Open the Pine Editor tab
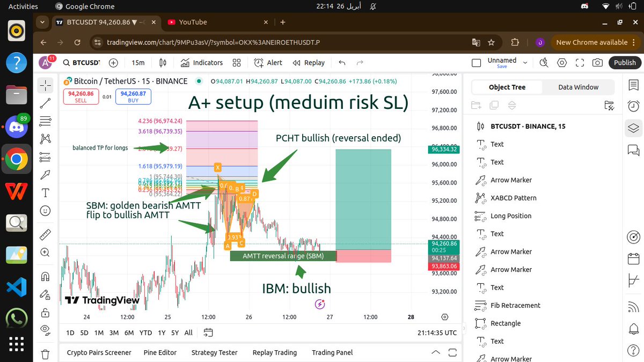The height and width of the screenshot is (362, 644). point(160,352)
